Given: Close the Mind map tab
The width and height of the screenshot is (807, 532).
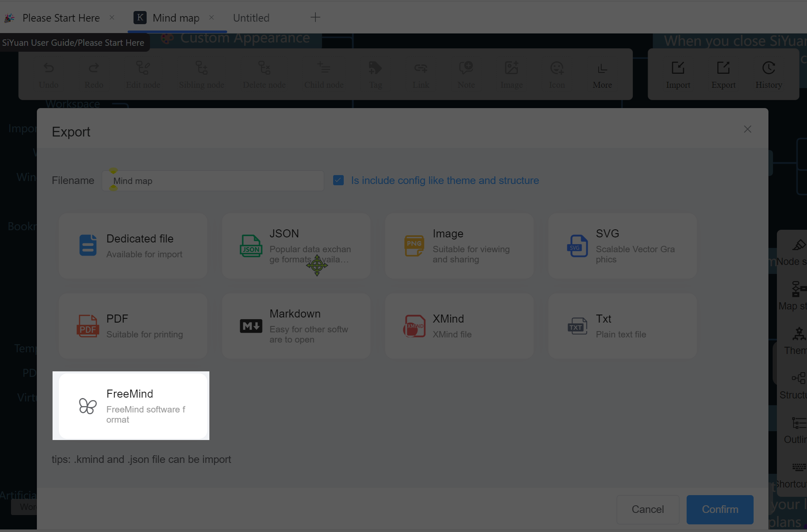Looking at the screenshot, I should click(x=211, y=17).
